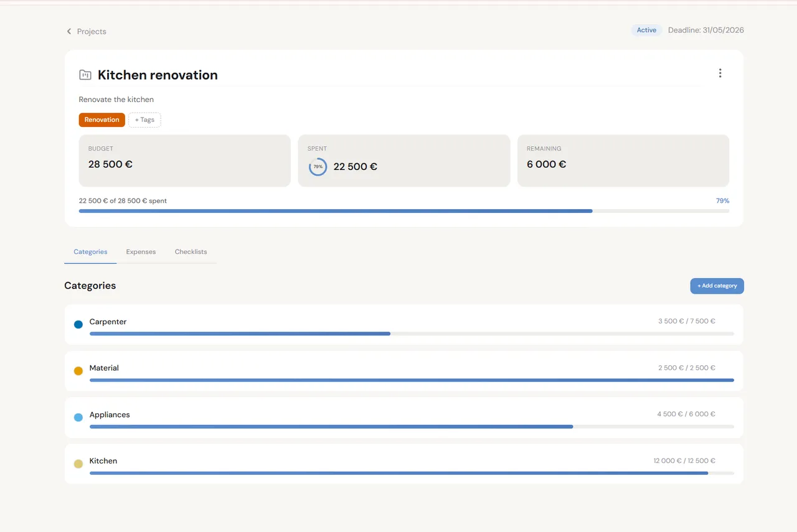
Task: Click the Deadline: 31/05/2026 text
Action: click(x=706, y=30)
